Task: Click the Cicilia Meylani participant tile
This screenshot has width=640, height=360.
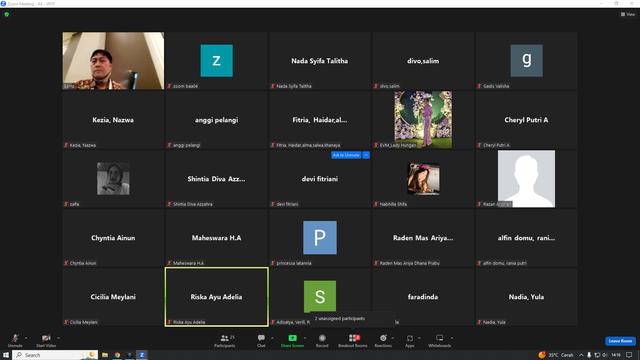Action: click(113, 297)
